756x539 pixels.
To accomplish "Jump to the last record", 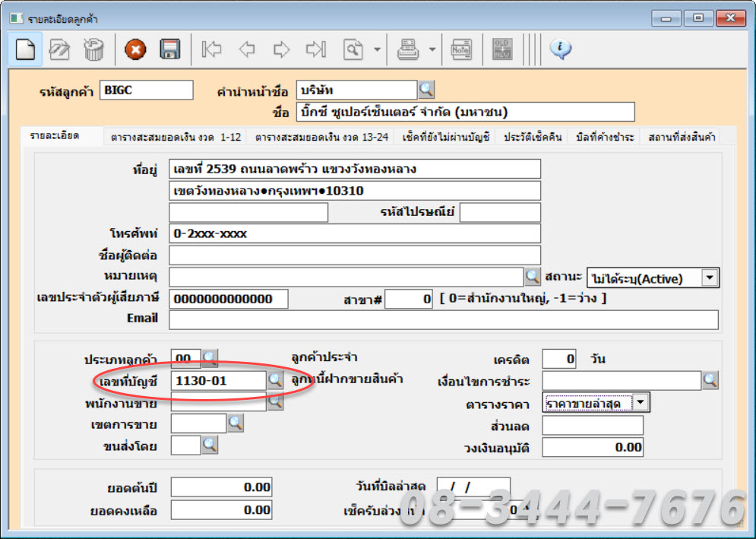I will point(316,49).
